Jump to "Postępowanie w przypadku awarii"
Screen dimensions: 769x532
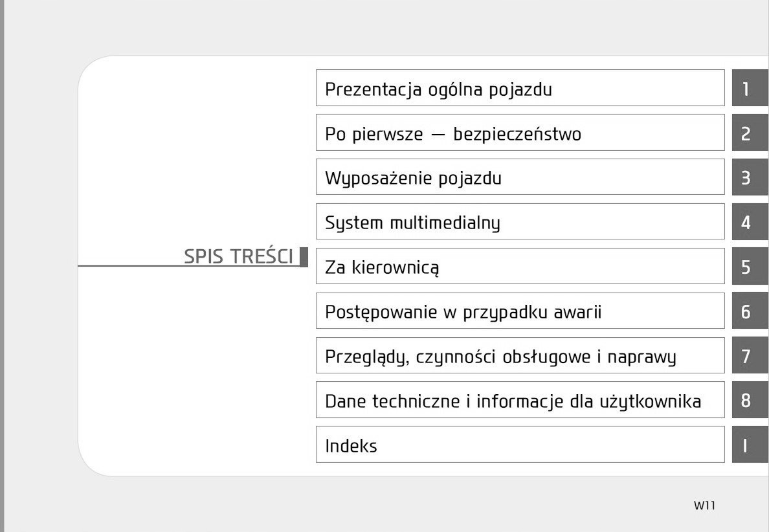[520, 311]
